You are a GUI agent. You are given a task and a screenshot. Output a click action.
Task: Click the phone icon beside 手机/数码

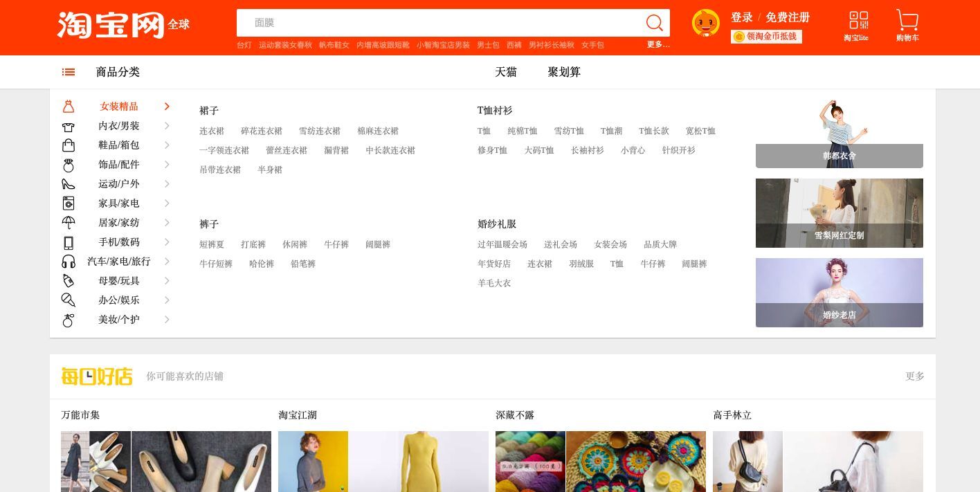click(69, 242)
